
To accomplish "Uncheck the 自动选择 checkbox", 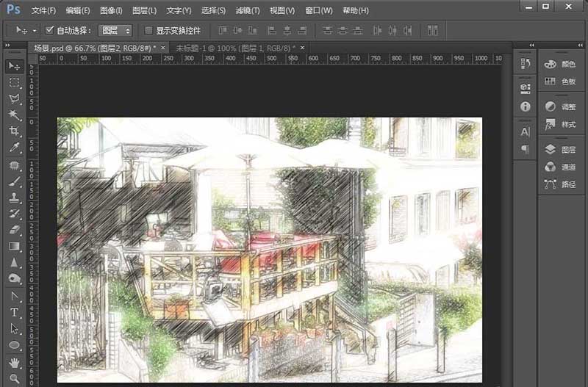I will (49, 30).
